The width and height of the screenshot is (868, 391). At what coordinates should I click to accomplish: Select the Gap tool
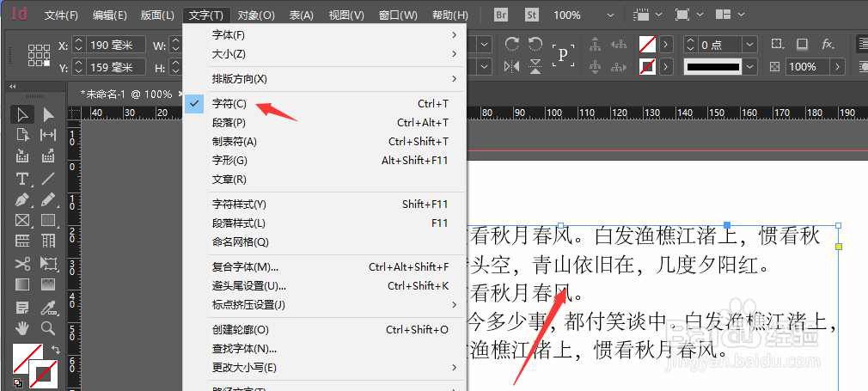[x=49, y=135]
